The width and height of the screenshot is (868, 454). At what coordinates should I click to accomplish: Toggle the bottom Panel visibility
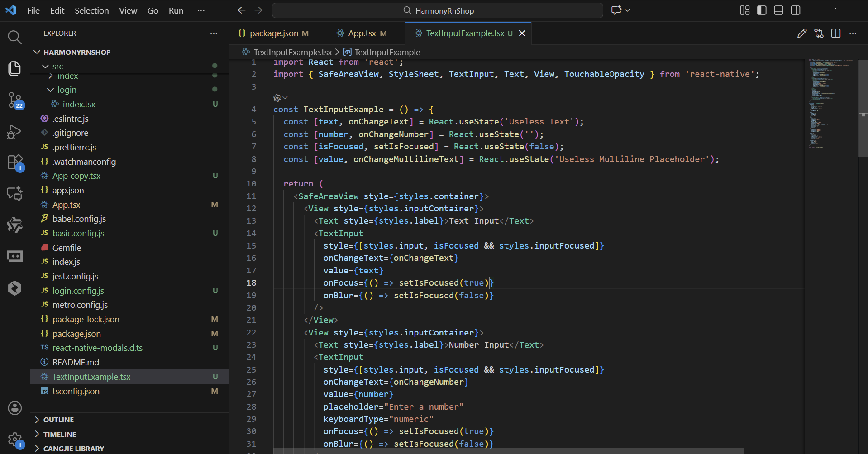tap(778, 10)
